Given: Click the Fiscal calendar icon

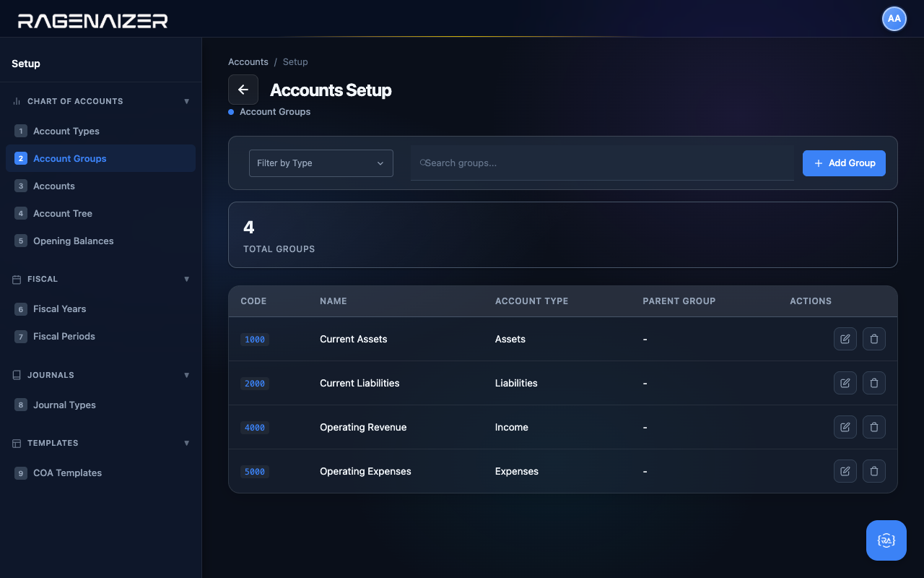Looking at the screenshot, I should 17,279.
